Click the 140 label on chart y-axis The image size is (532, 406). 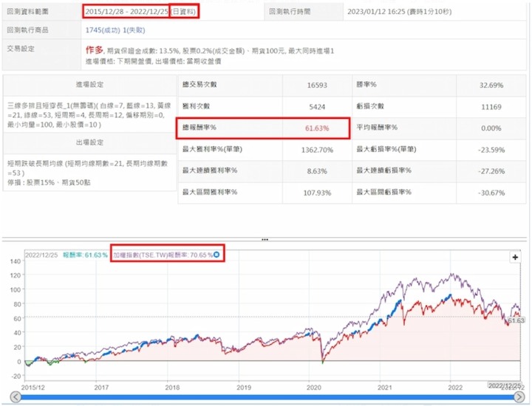click(16, 261)
